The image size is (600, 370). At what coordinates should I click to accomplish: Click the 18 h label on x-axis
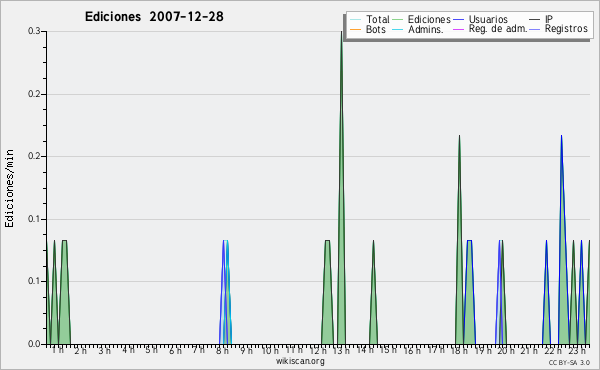[x=458, y=350]
